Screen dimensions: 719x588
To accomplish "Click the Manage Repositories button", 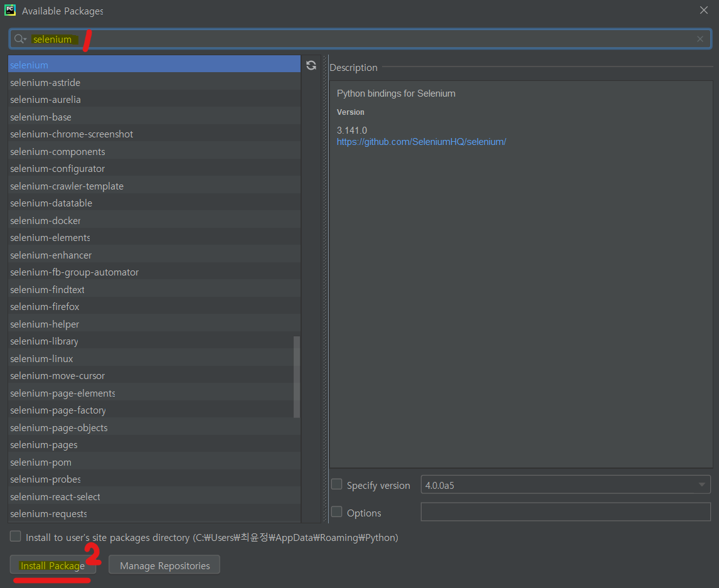I will pos(164,565).
